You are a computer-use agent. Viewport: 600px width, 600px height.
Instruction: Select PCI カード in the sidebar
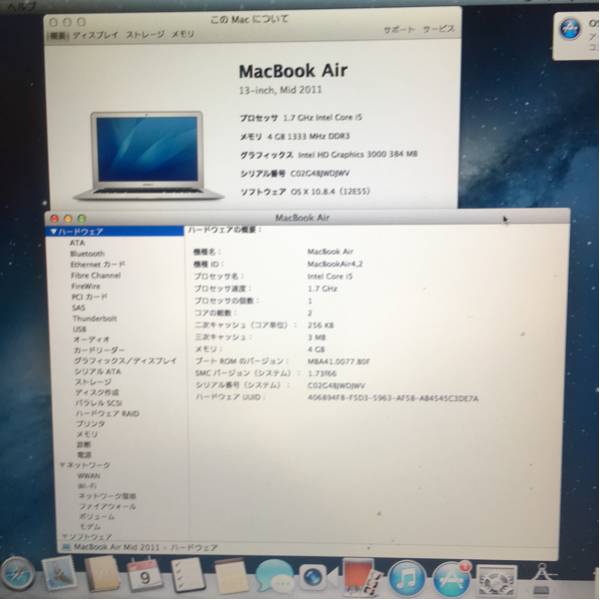pyautogui.click(x=89, y=297)
